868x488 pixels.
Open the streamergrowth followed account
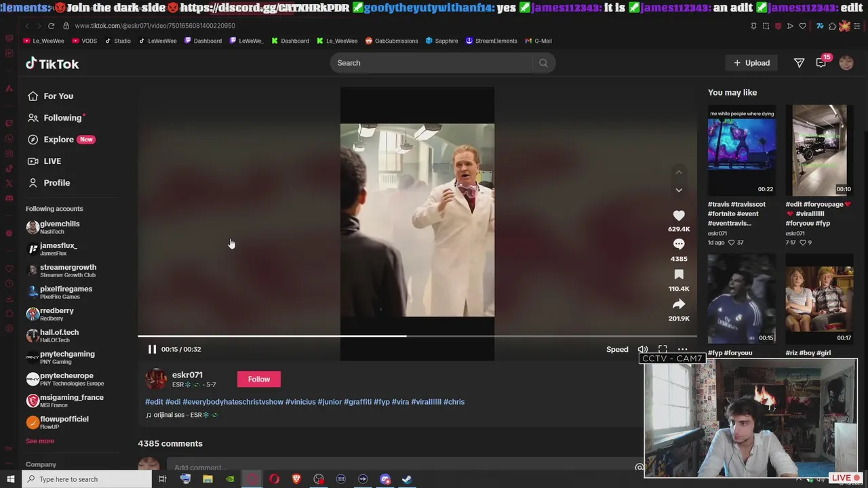[x=61, y=270]
